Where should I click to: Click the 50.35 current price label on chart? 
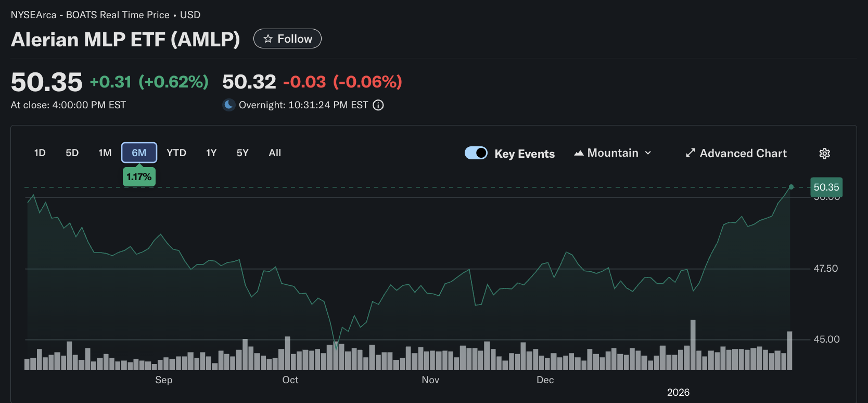[x=826, y=187]
